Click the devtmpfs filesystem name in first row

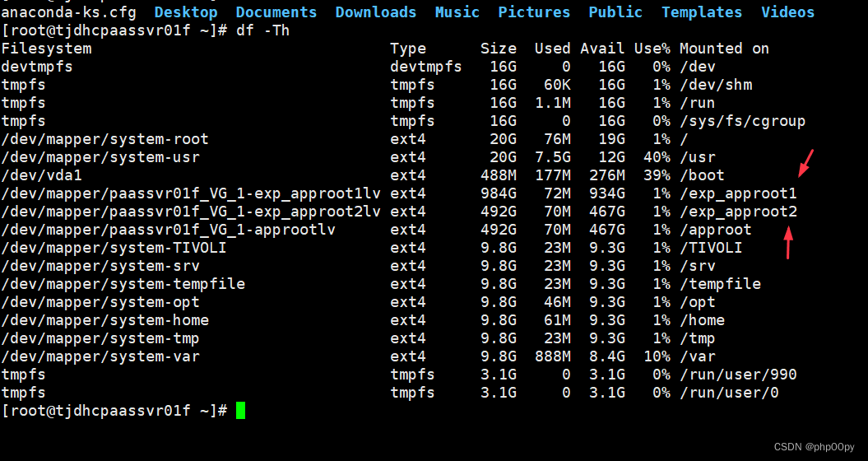click(37, 67)
